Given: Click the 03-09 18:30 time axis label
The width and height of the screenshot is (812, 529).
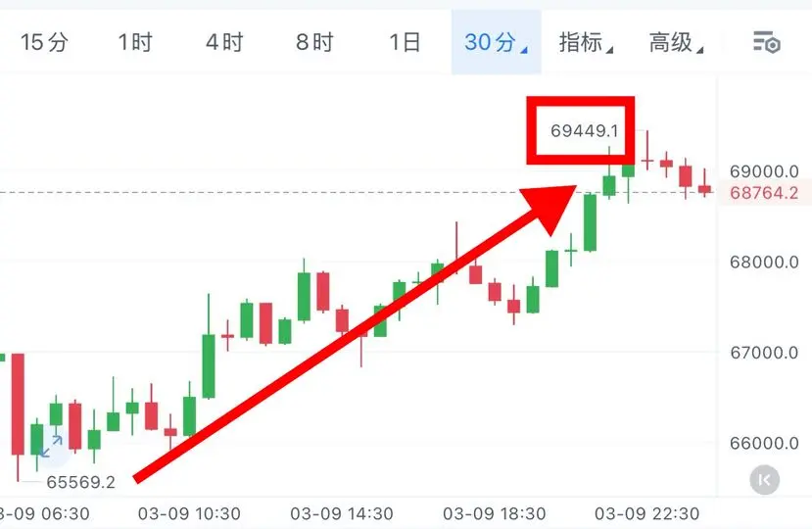Looking at the screenshot, I should click(x=494, y=514).
